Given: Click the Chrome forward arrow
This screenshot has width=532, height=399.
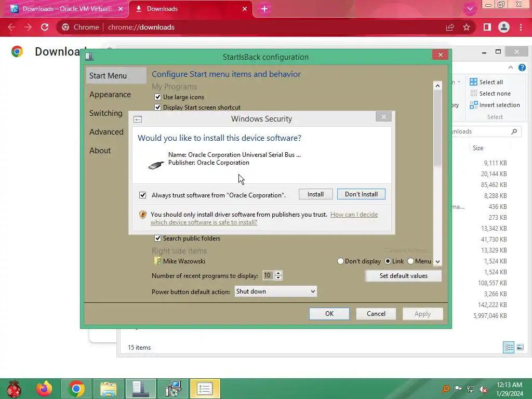Looking at the screenshot, I should click(x=28, y=27).
